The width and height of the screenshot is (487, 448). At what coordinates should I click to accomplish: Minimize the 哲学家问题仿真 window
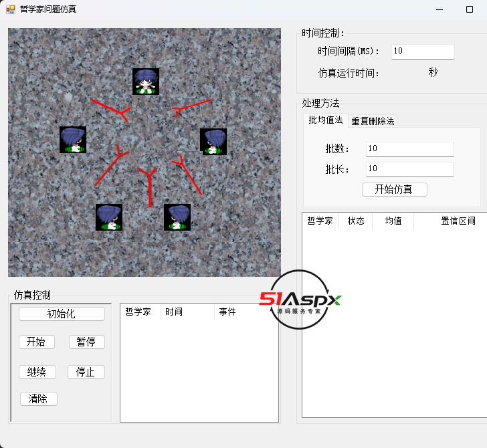click(x=440, y=9)
